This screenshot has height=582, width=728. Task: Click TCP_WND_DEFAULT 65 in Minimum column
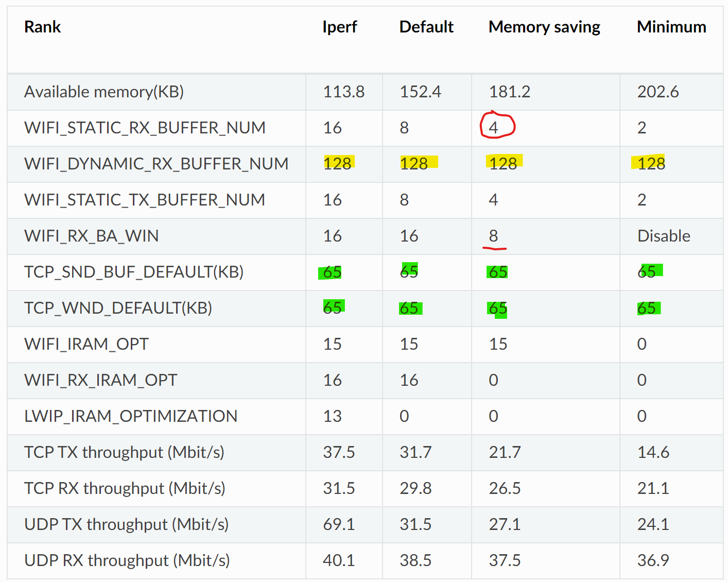(646, 308)
